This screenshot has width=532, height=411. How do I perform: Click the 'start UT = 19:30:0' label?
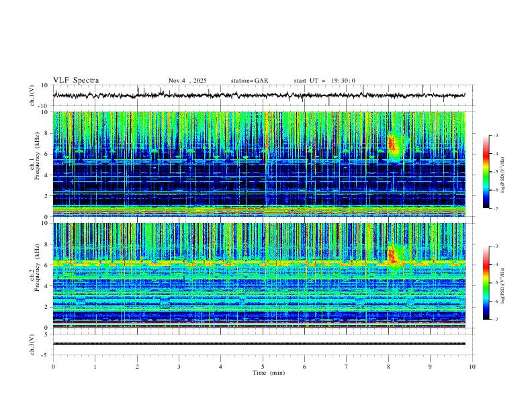[324, 81]
